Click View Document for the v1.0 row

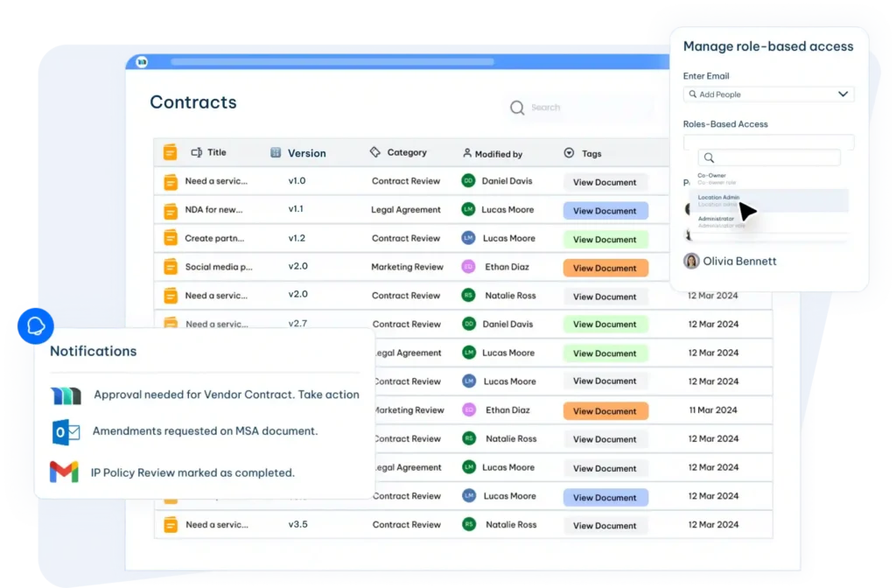[605, 182]
